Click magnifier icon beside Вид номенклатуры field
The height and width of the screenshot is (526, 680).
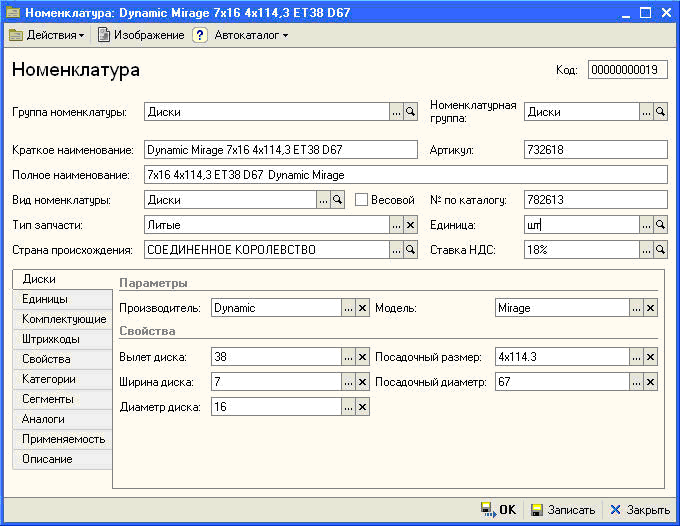click(337, 200)
